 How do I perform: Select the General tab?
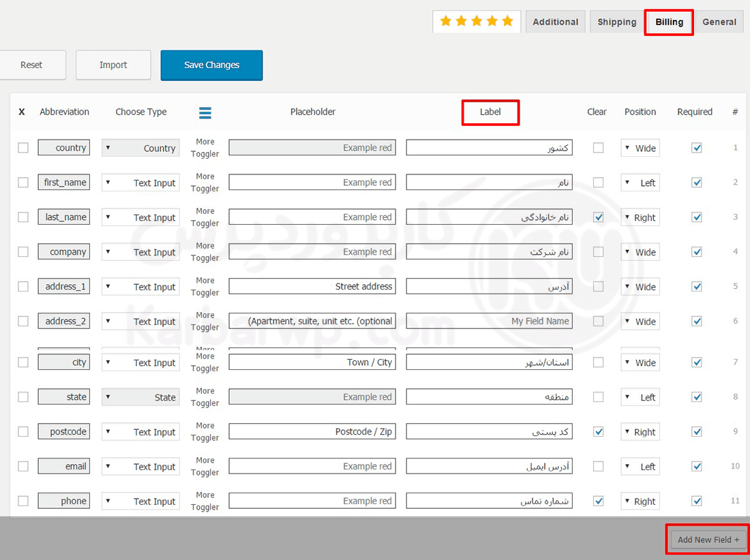tap(719, 22)
